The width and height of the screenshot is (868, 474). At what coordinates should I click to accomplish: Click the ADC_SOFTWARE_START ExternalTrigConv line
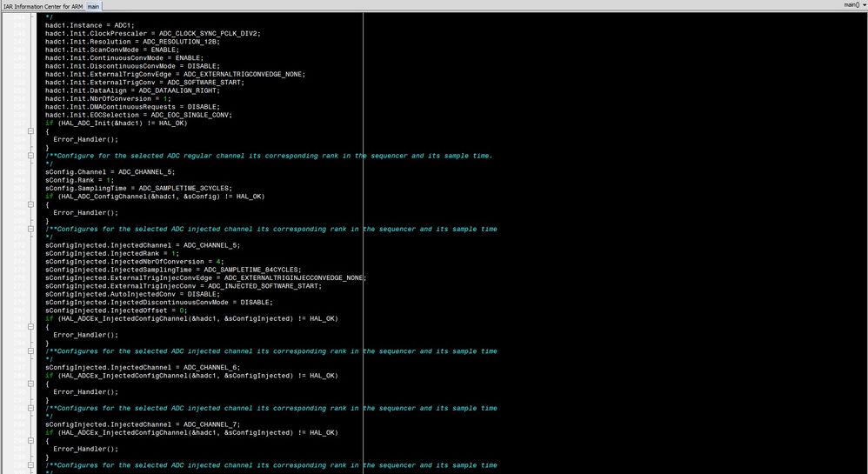point(144,83)
